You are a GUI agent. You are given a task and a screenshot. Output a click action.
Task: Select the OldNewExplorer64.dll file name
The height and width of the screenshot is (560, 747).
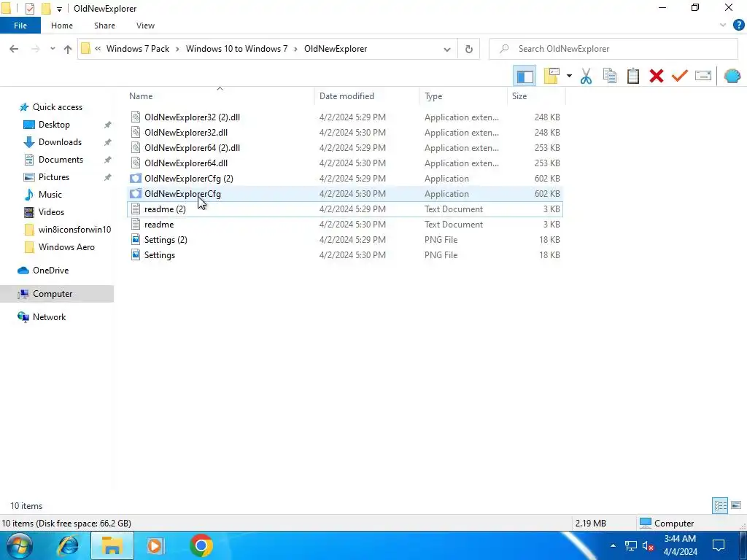tap(186, 163)
